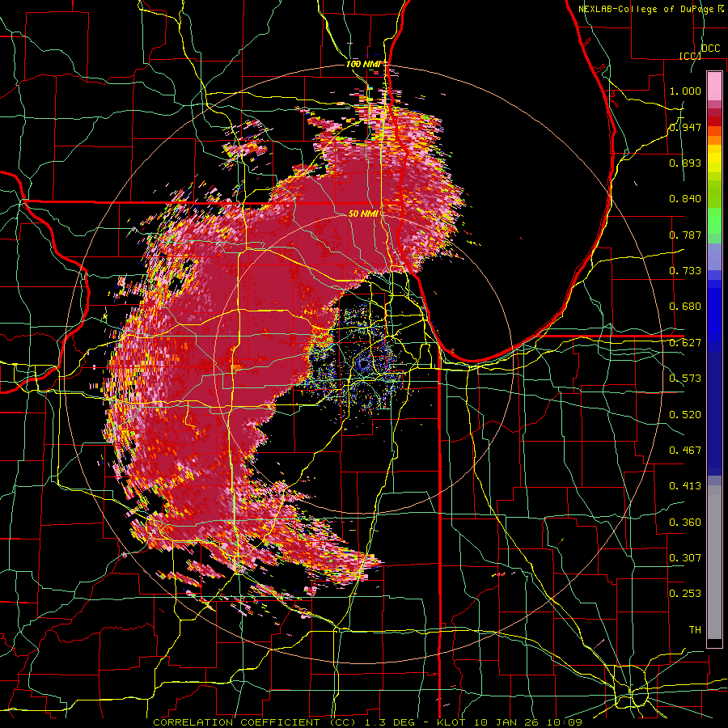Click the CORRELATION COEFFICIENT (CC) product title
Screen dimensions: 728x728
[255, 722]
